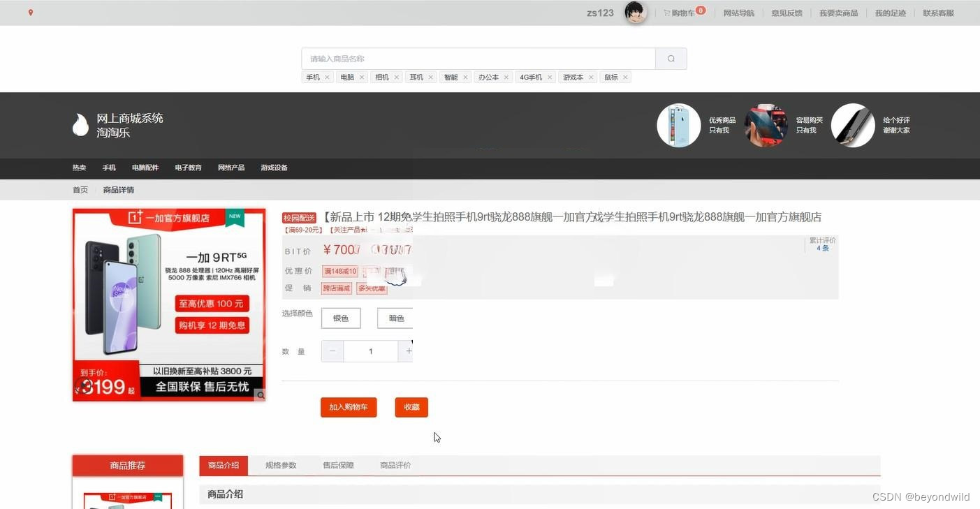The image size is (980, 509).
Task: Remove the 手机 search tag
Action: pos(327,78)
